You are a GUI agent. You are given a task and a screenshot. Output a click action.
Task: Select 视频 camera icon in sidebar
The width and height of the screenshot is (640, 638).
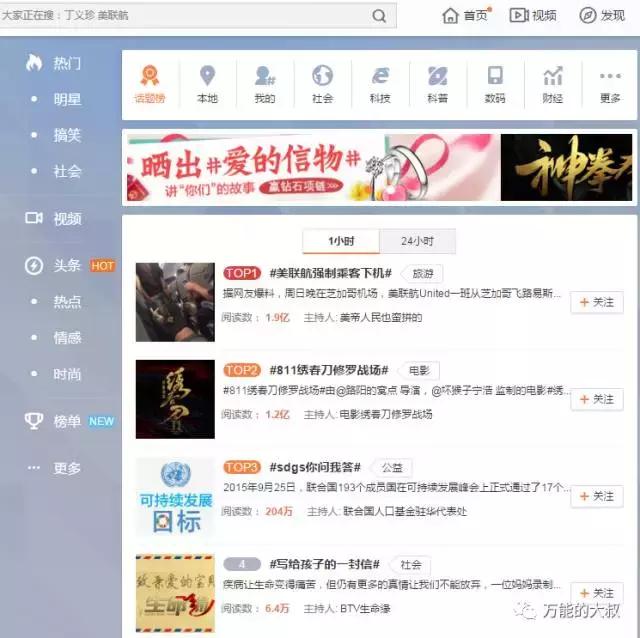(34, 218)
